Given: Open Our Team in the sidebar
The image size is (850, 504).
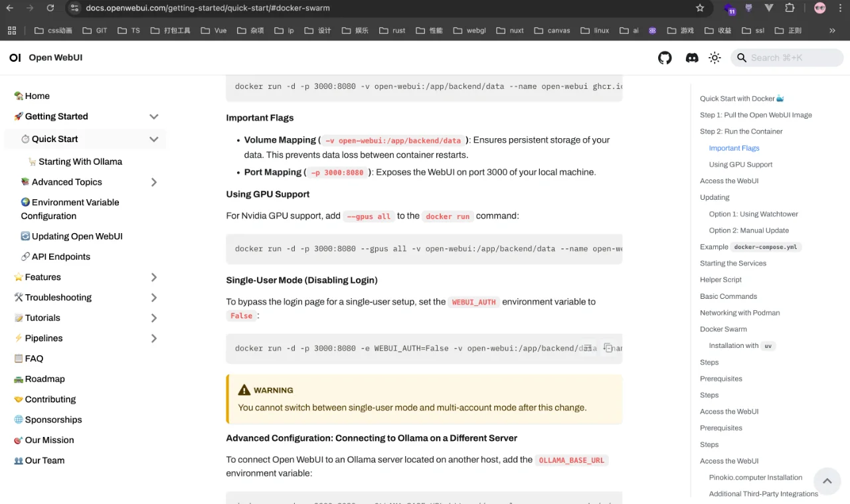Looking at the screenshot, I should click(39, 461).
